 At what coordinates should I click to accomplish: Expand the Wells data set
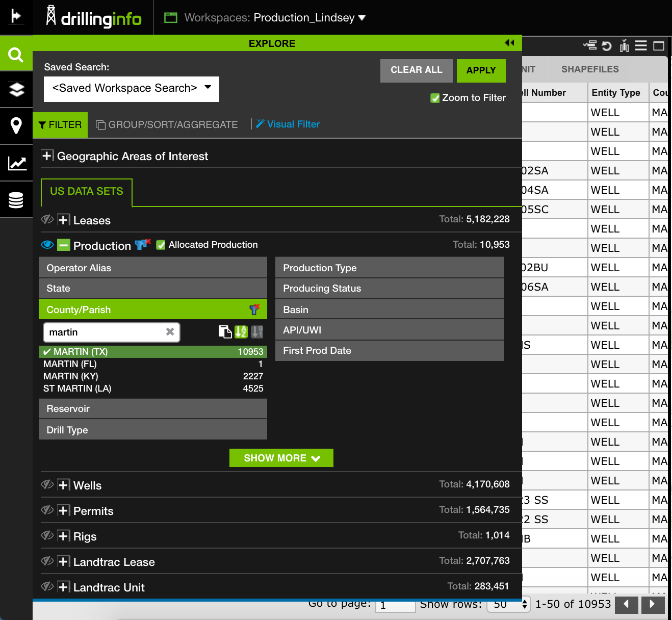tap(64, 485)
